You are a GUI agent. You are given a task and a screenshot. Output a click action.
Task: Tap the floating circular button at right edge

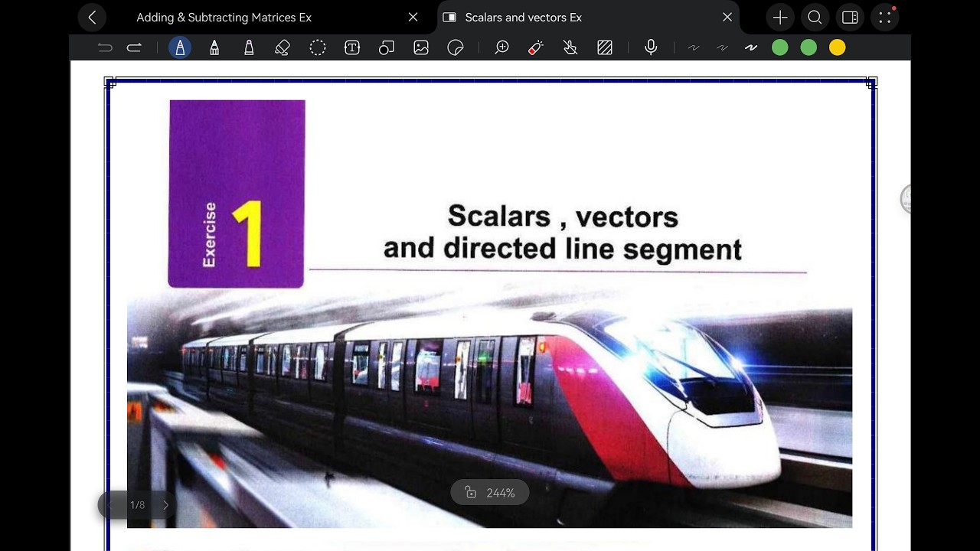click(906, 199)
